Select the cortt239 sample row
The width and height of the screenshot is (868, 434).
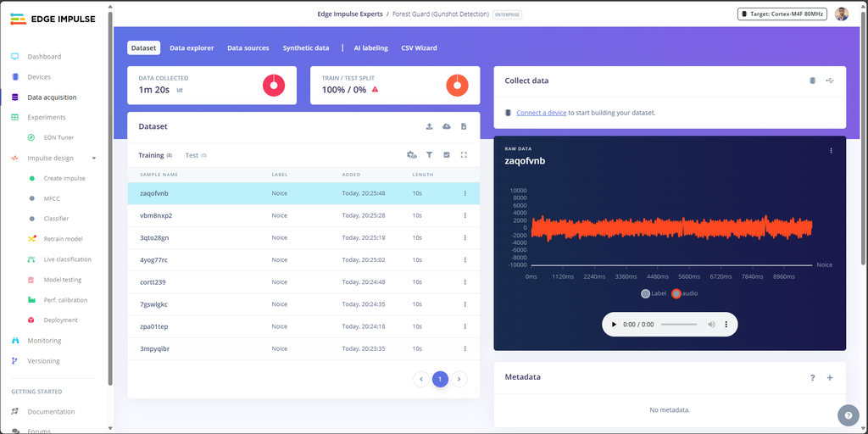303,281
